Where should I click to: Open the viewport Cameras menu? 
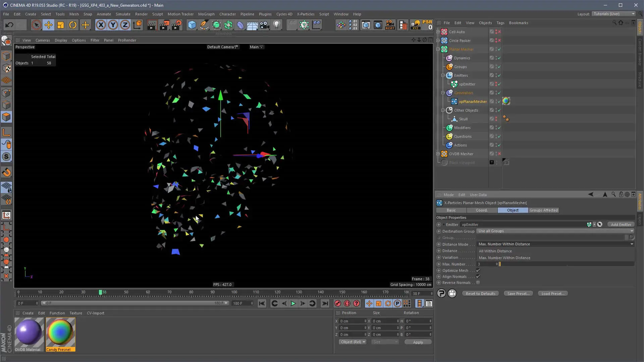point(43,40)
